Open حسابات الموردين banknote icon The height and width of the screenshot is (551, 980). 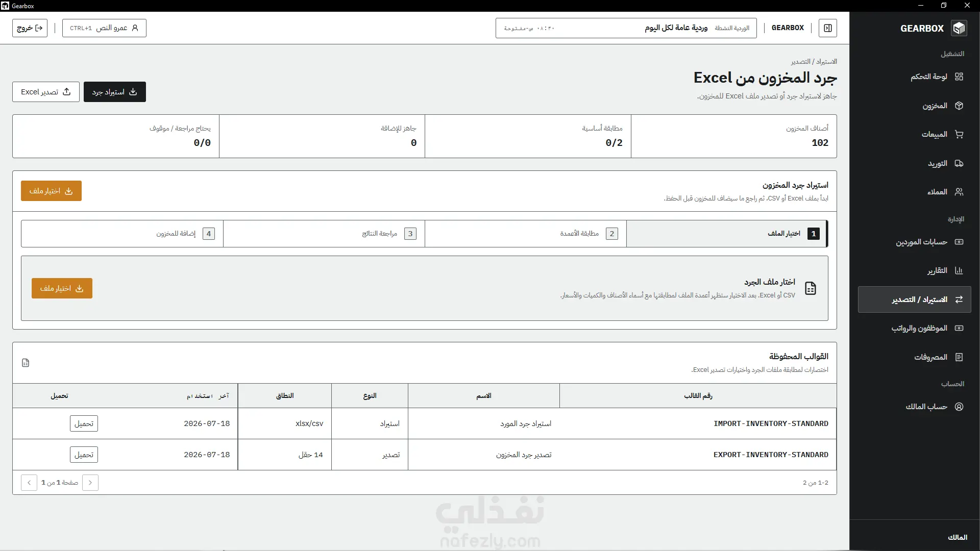click(959, 242)
